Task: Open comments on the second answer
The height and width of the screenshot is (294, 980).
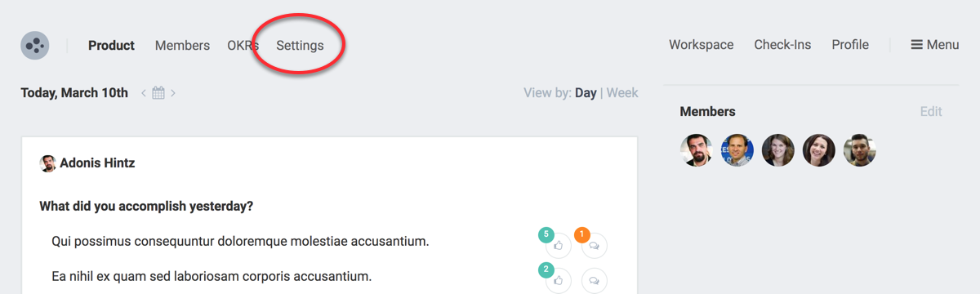Action: point(595,280)
